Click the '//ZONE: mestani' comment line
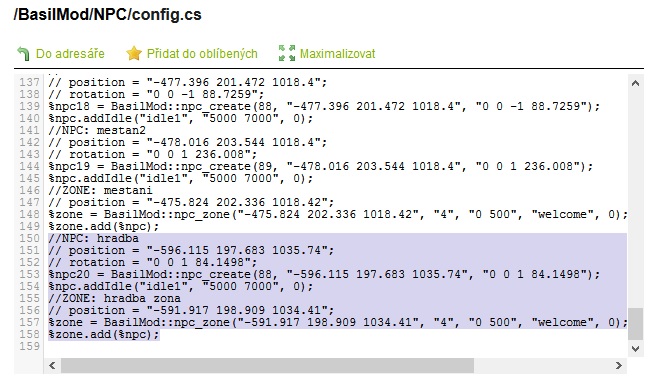Image resolution: width=652 pixels, height=383 pixels. click(100, 190)
